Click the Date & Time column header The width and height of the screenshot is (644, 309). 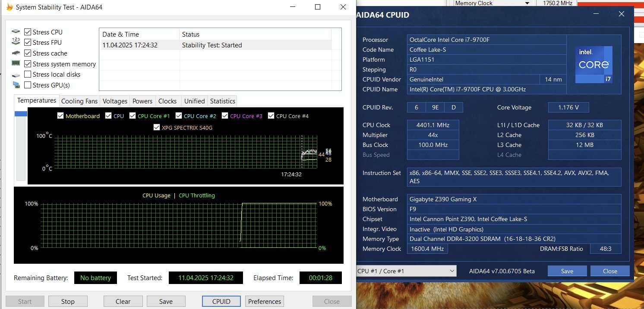coord(139,34)
